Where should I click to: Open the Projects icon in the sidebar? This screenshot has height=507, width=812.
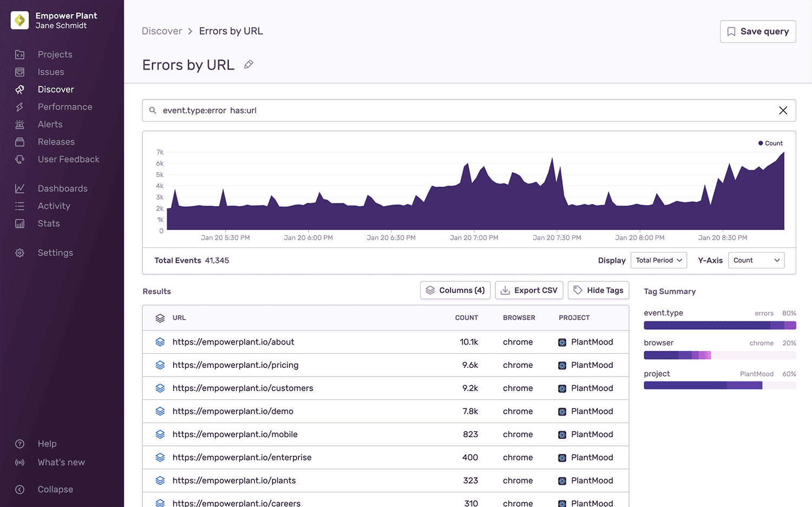click(x=19, y=54)
